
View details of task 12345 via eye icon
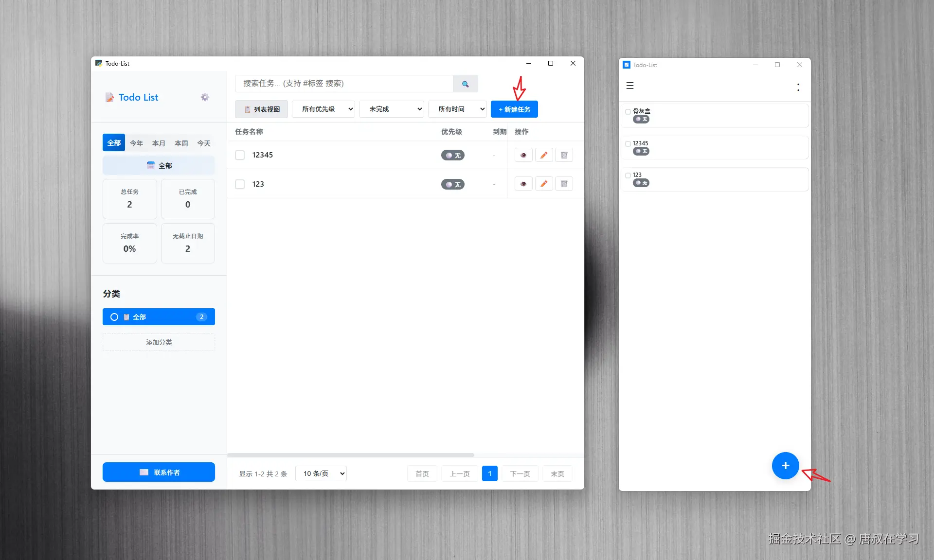point(523,155)
